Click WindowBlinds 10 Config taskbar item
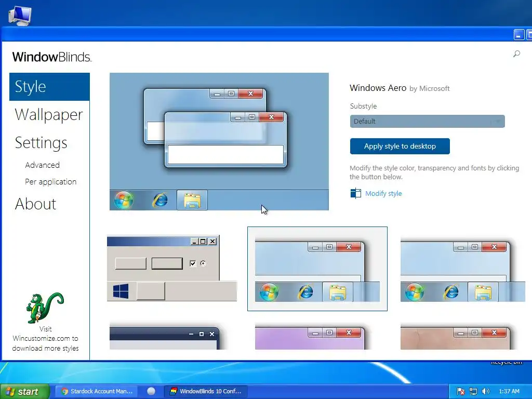 (206, 391)
